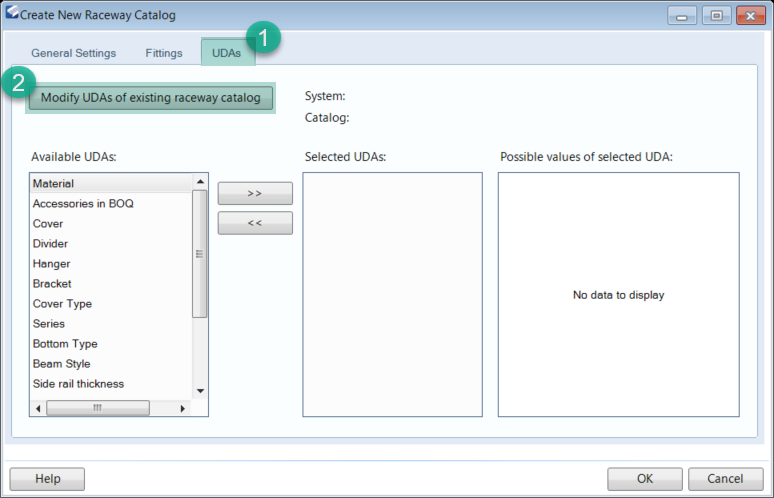Screen dimensions: 774x498
Task: Click the vertical scrollbar thumb of Available UDAs
Action: click(199, 254)
